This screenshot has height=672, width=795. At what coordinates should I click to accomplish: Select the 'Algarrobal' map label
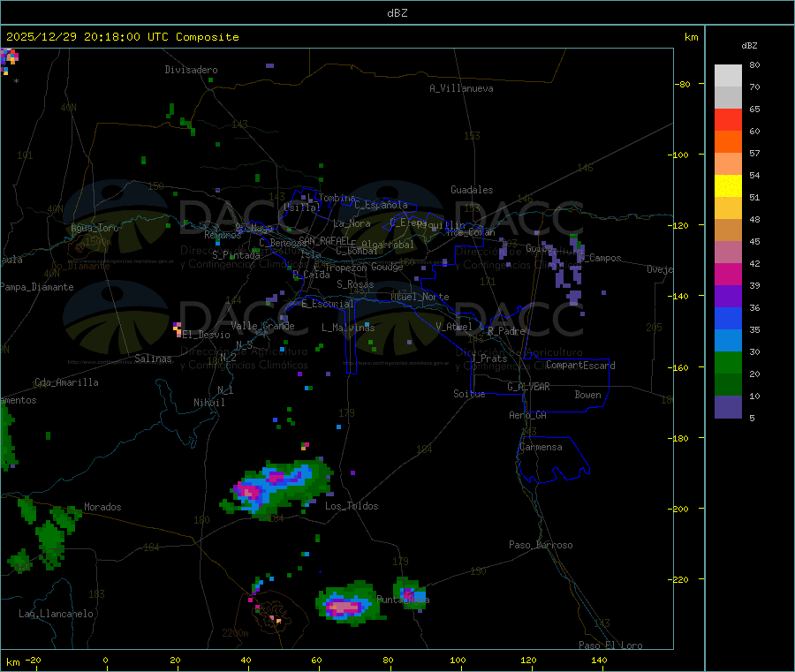coord(388,245)
